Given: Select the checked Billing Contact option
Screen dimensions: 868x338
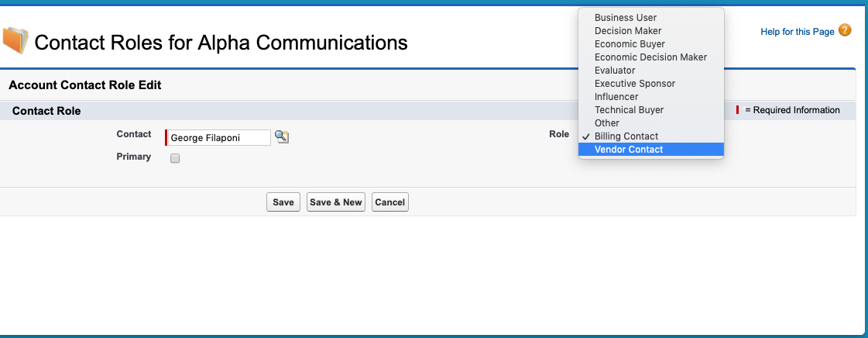Looking at the screenshot, I should [x=651, y=136].
